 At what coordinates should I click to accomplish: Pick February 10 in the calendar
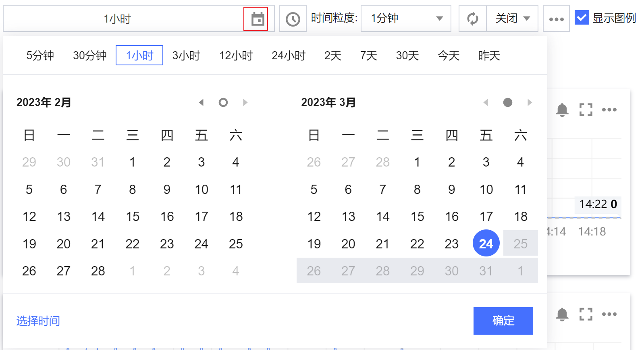202,190
